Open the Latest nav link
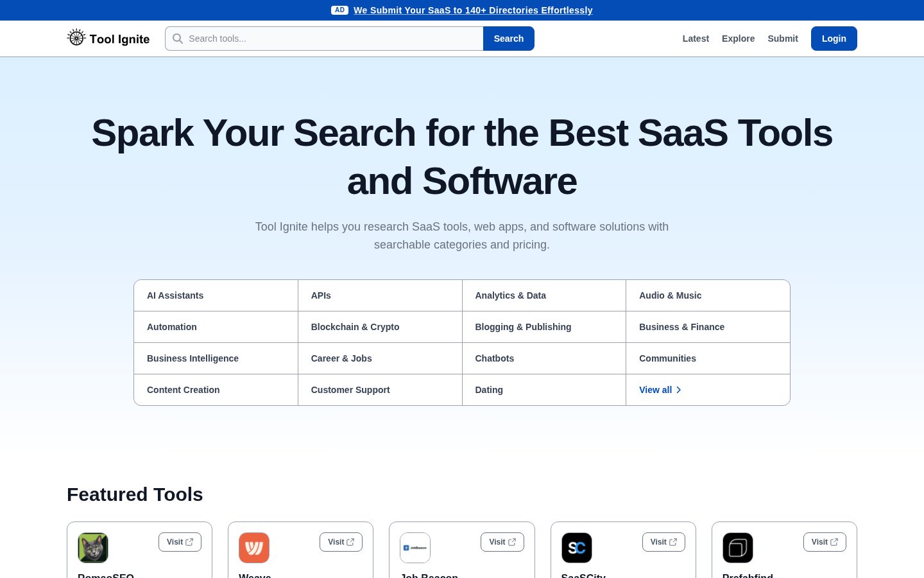Screen dimensions: 924x578 pos(696,39)
